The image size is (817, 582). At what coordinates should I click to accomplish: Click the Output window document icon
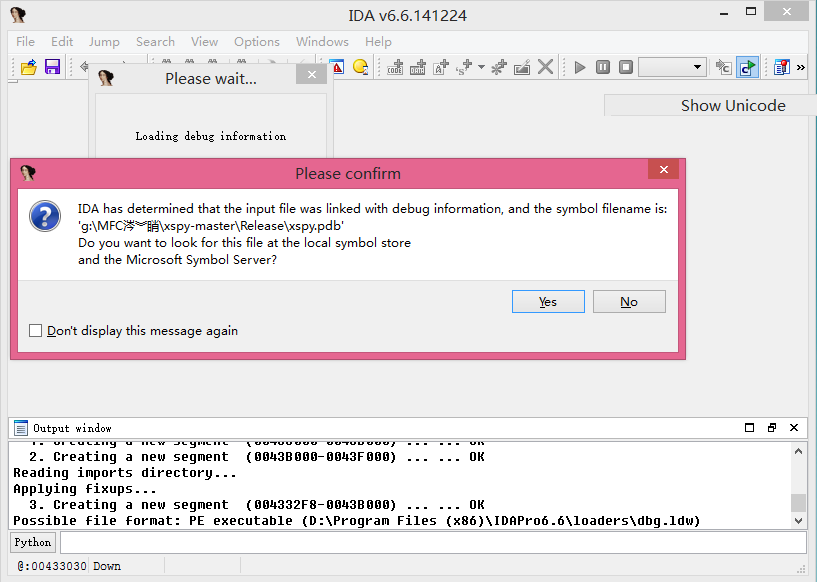coord(21,428)
